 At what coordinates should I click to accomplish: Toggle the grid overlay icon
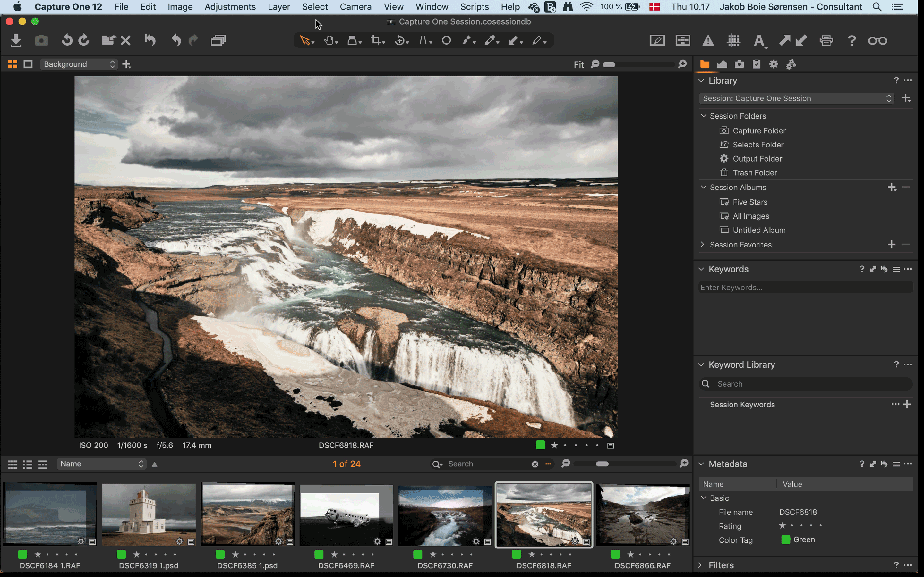pyautogui.click(x=733, y=40)
